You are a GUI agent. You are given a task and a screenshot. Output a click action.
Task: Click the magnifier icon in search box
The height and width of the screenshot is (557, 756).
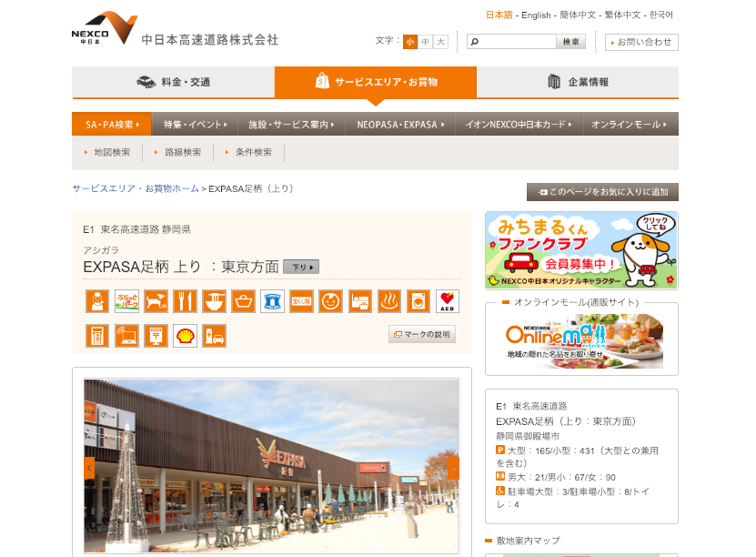[x=474, y=42]
